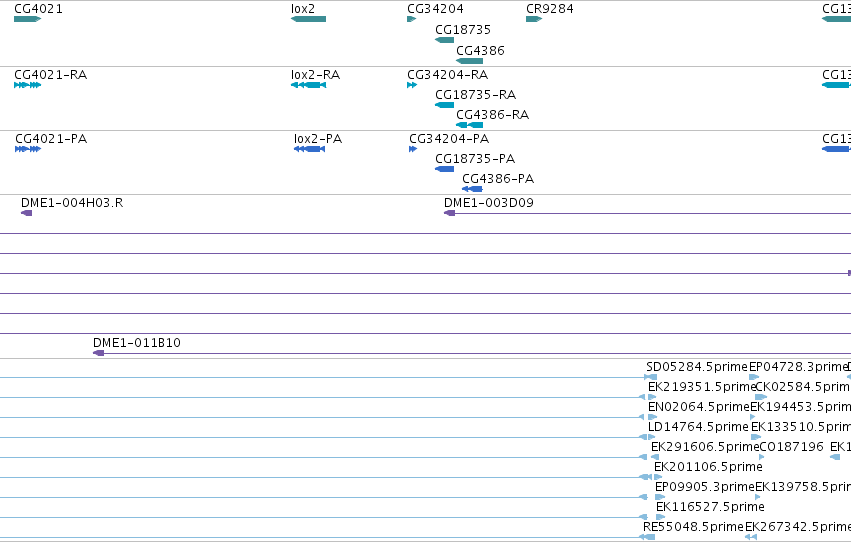Click the CG4386 gene label text
This screenshot has height=542, width=851.
480,50
